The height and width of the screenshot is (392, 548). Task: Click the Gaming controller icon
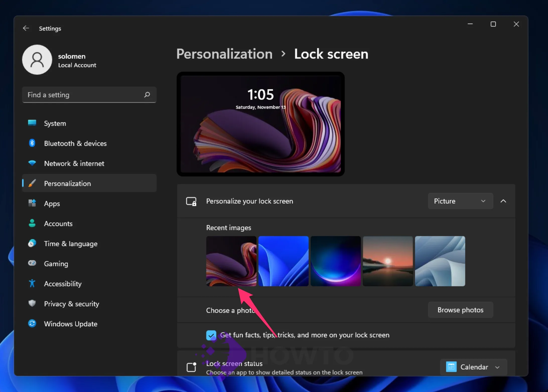pos(32,263)
